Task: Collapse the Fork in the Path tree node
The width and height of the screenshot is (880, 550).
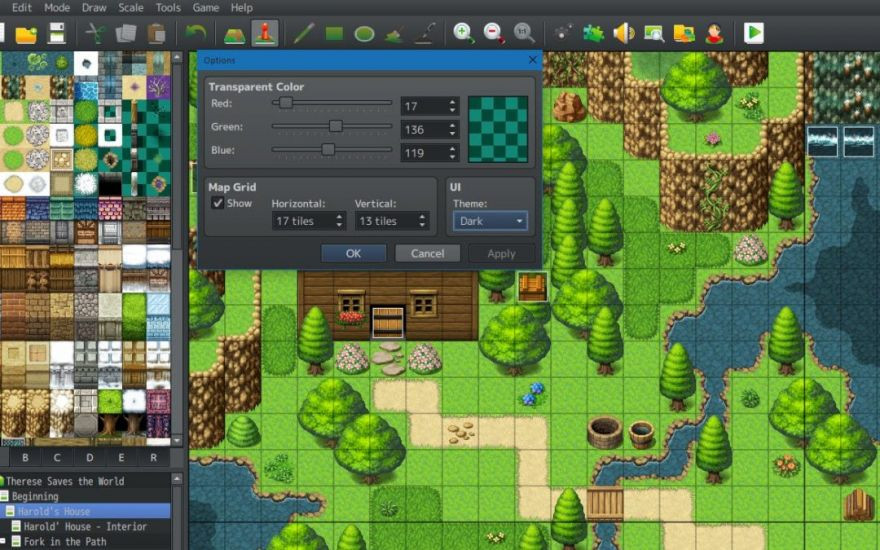Action: [3, 542]
